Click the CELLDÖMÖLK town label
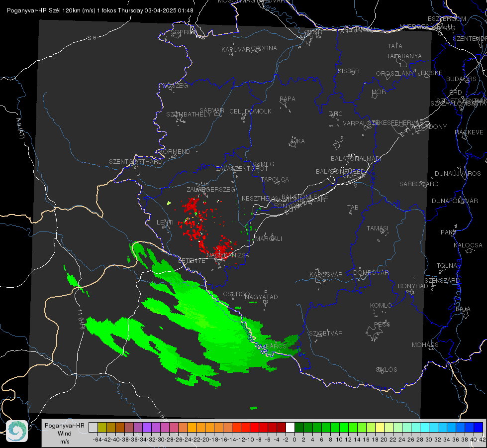487x448 pixels. click(x=250, y=112)
